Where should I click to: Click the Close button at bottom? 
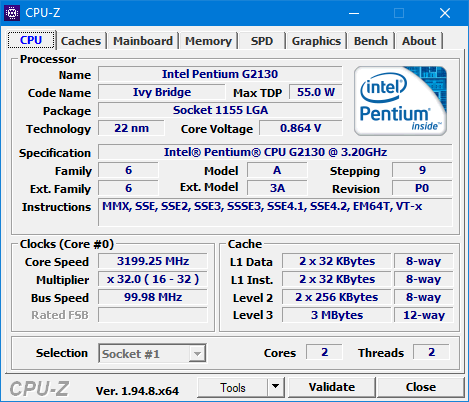tap(421, 387)
